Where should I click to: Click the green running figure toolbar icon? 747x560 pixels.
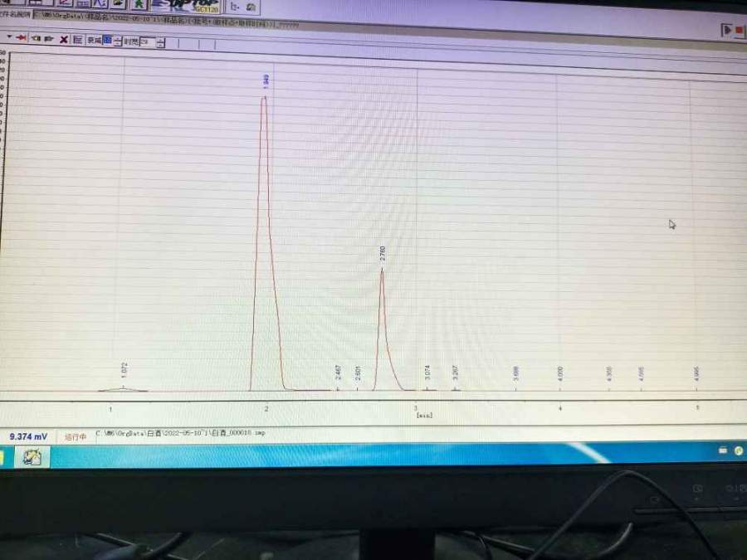139,4
